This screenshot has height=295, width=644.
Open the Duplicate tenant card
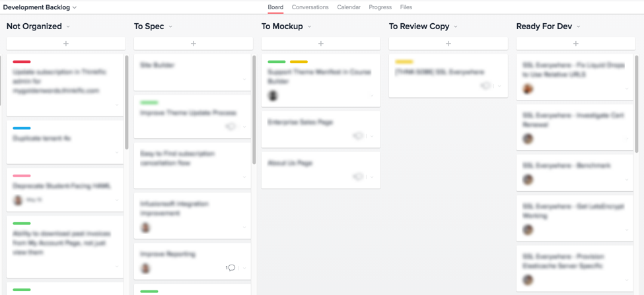tap(65, 142)
